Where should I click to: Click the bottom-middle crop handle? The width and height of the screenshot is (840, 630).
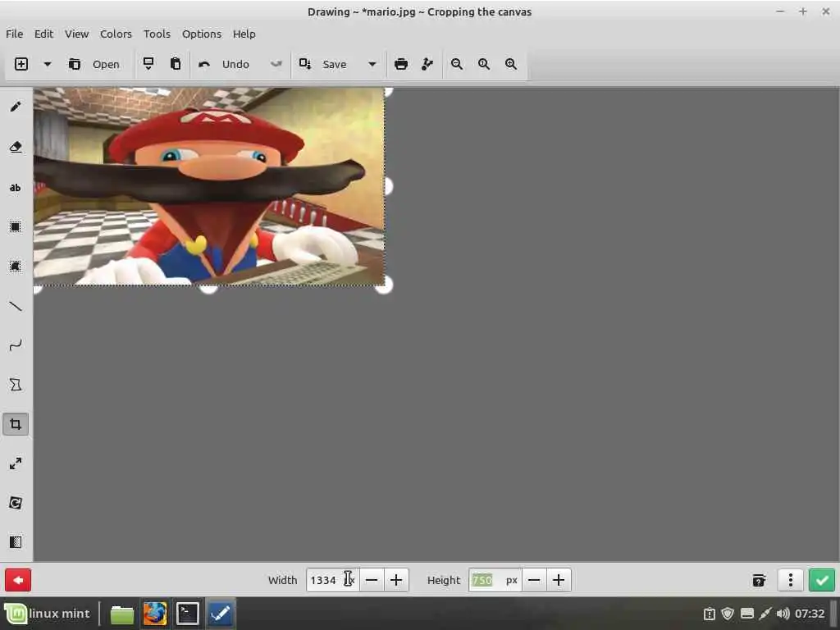[209, 289]
